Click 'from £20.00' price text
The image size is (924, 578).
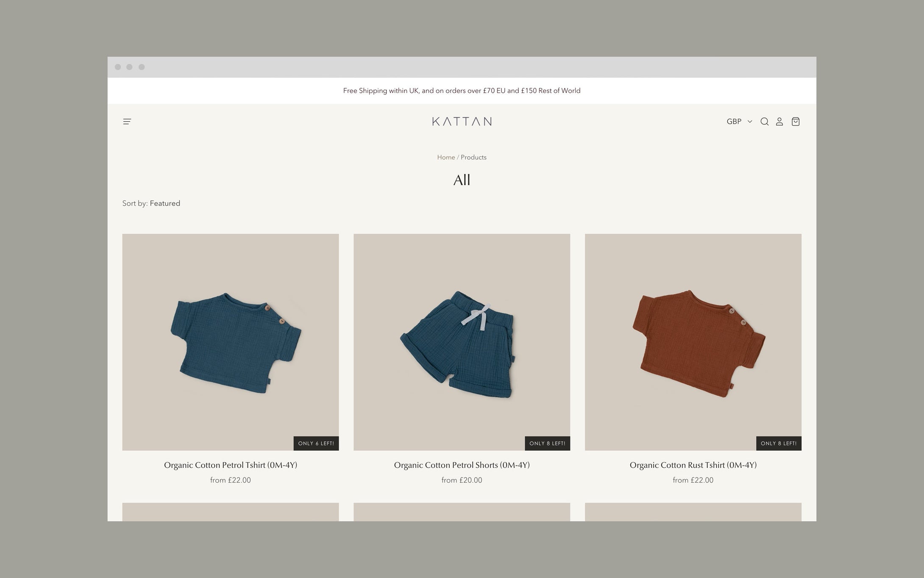pyautogui.click(x=462, y=480)
